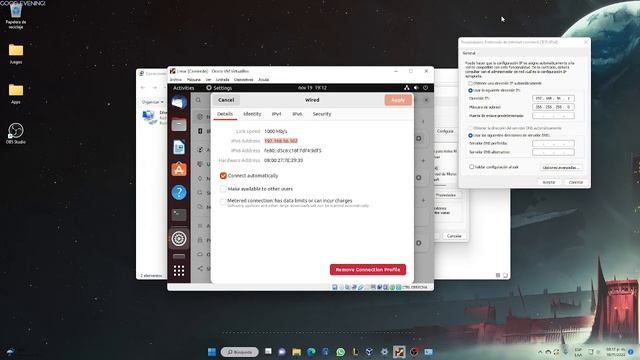This screenshot has height=360, width=640.
Task: Enable Make available to other users
Action: 223,189
